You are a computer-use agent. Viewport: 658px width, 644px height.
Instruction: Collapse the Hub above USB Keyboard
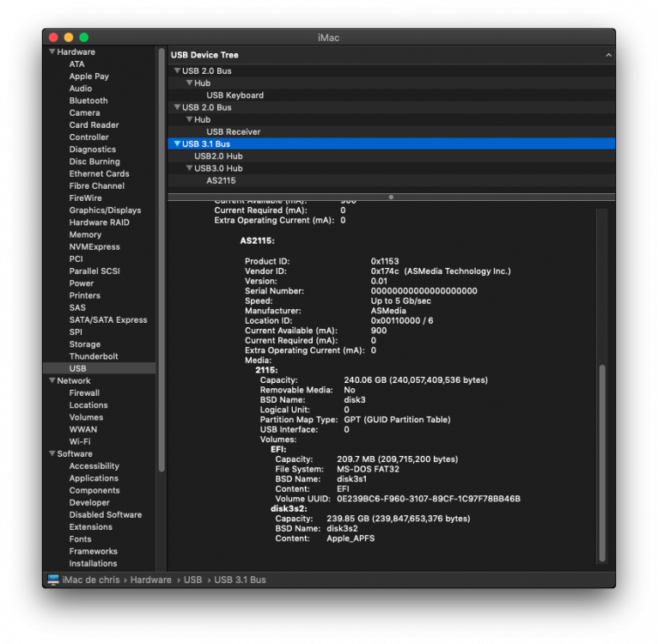(x=189, y=82)
